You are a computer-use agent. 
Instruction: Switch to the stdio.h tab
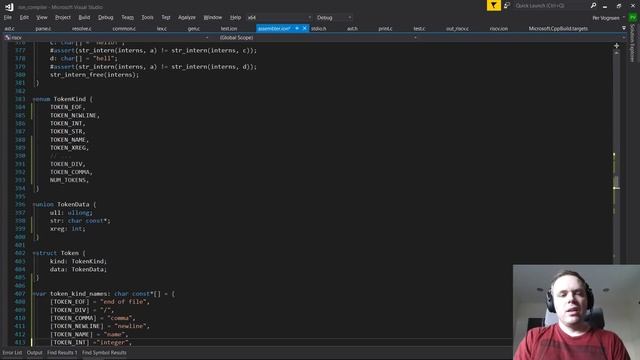318,29
